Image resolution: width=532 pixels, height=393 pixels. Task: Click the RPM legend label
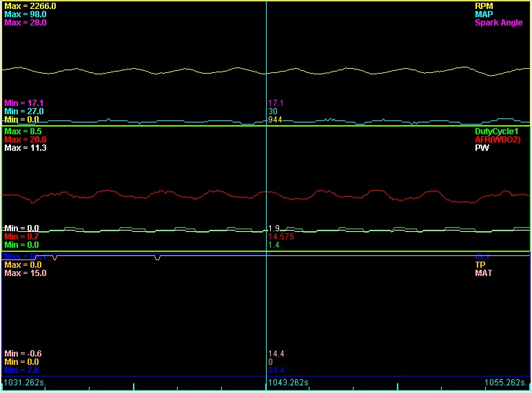pyautogui.click(x=484, y=6)
